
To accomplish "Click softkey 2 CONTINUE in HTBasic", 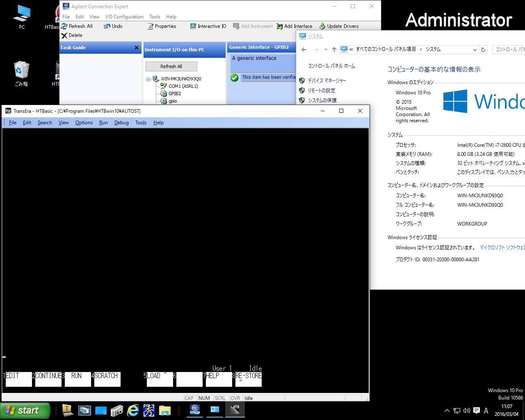I will pyautogui.click(x=48, y=379).
